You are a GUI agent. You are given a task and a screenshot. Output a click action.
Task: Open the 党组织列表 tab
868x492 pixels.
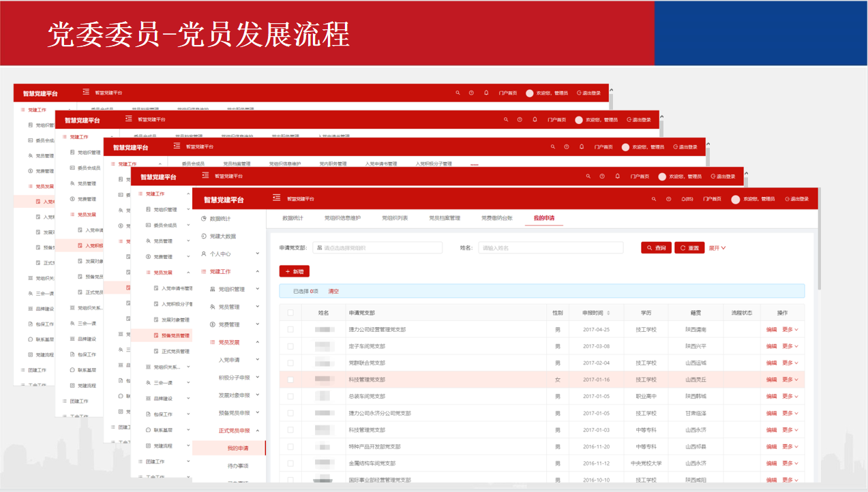tap(394, 218)
